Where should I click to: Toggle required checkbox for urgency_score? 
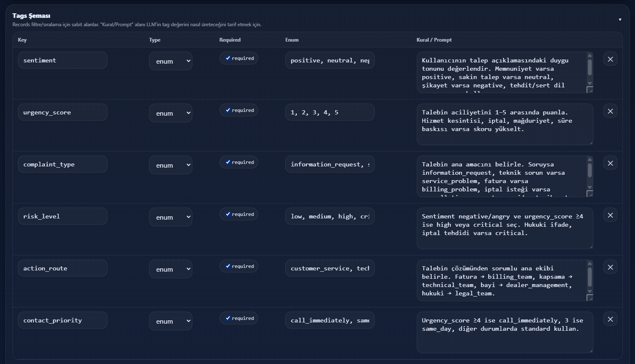pos(228,110)
